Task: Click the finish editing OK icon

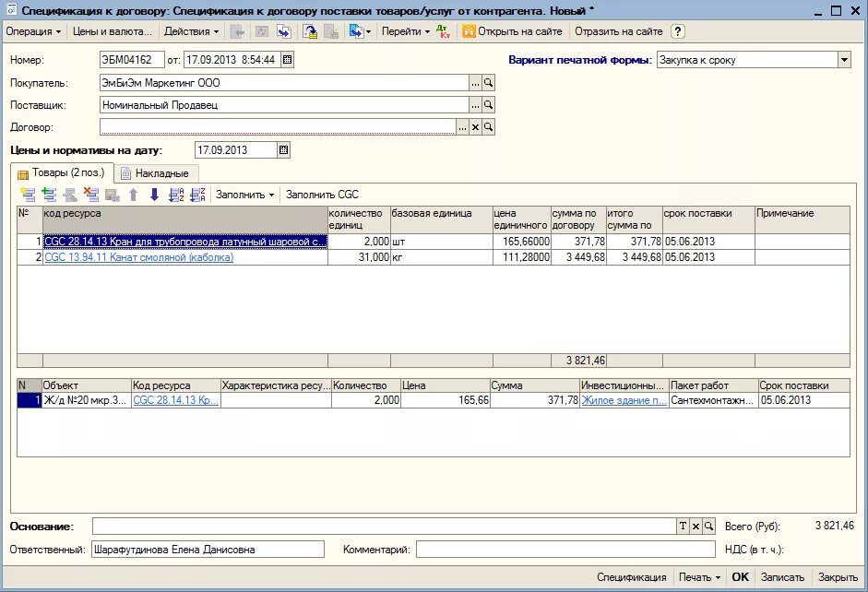Action: tap(113, 195)
